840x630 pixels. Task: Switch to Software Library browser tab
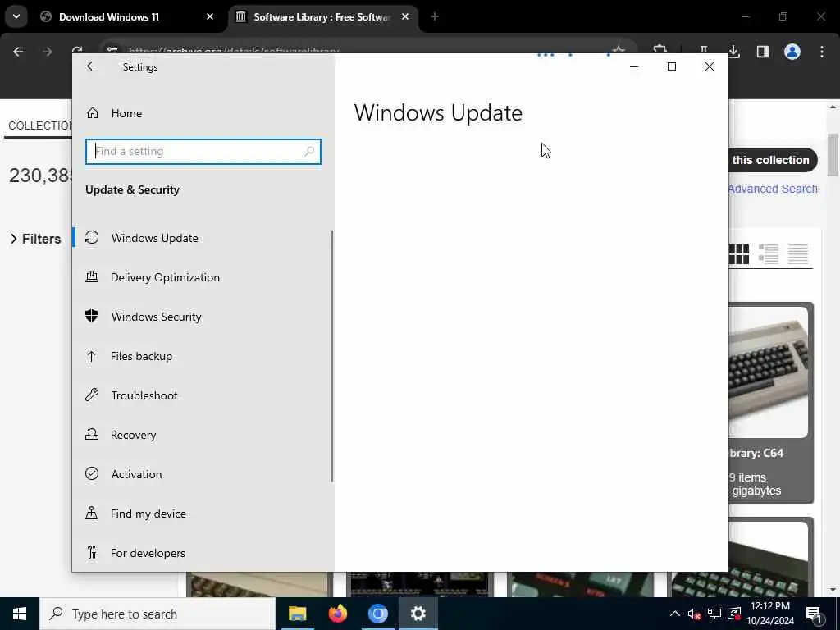[322, 17]
